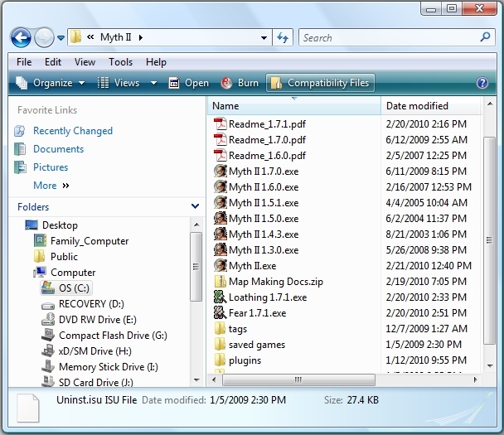Screen dimensions: 504x435
Task: Click the Myth II breadcrumb in address bar
Action: pyautogui.click(x=115, y=37)
